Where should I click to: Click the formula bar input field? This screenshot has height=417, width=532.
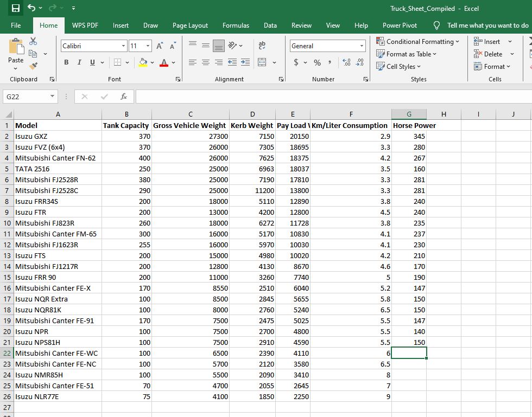333,97
